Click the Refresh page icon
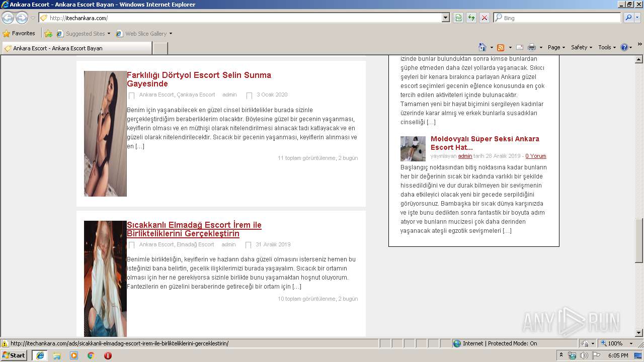Image resolution: width=644 pixels, height=362 pixels. pyautogui.click(x=471, y=18)
